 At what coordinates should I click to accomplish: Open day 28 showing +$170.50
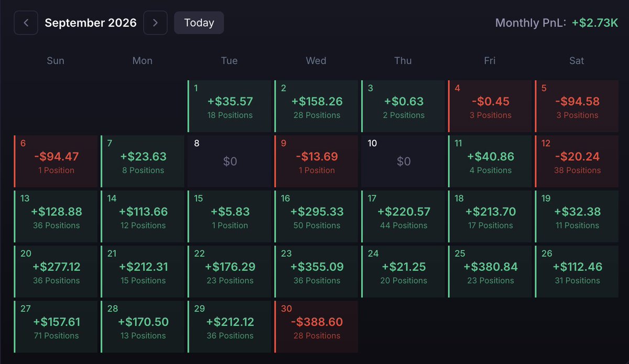(x=143, y=327)
